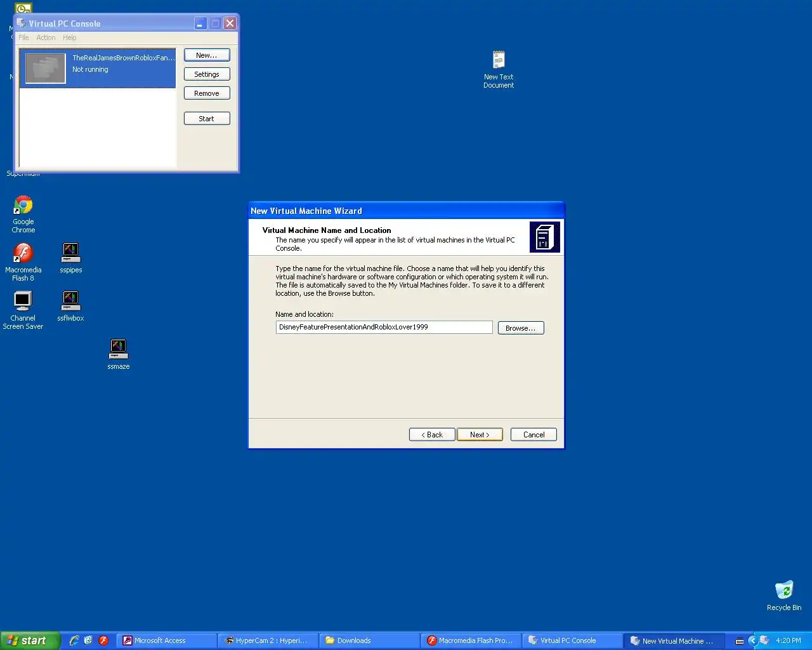The width and height of the screenshot is (812, 650).
Task: Open Macromedia Flash 8 desktop shortcut
Action: [23, 262]
